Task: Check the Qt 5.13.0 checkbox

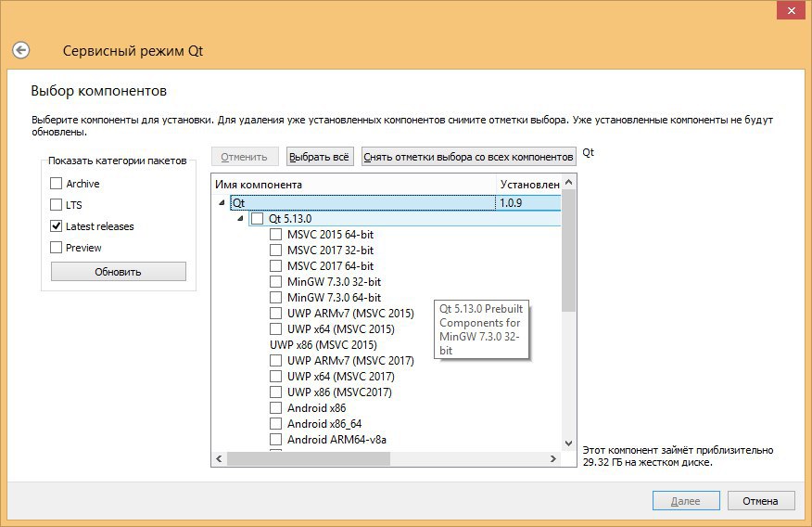Action: coord(257,219)
